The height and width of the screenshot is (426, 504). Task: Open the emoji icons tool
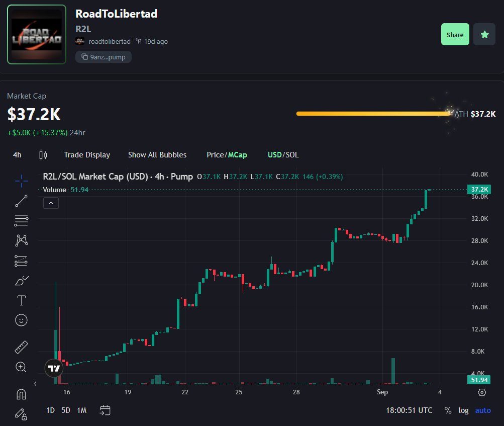coord(21,320)
